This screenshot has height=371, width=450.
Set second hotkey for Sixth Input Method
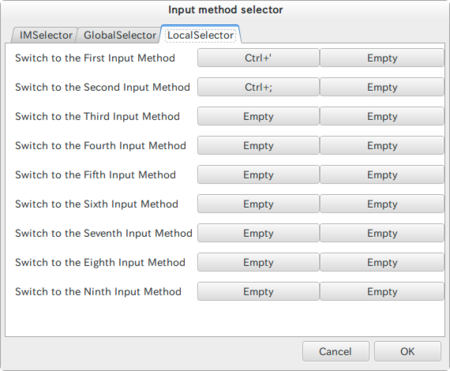[382, 204]
